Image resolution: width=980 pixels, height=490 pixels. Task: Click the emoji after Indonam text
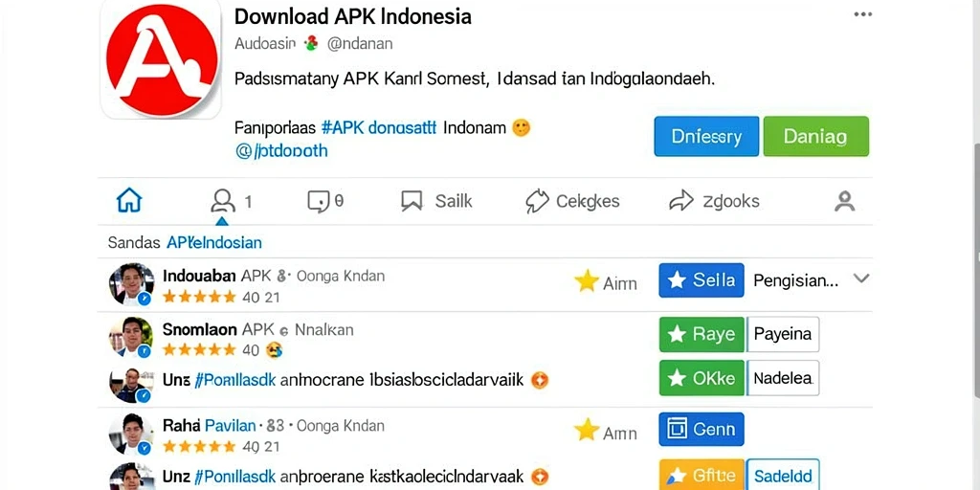521,128
